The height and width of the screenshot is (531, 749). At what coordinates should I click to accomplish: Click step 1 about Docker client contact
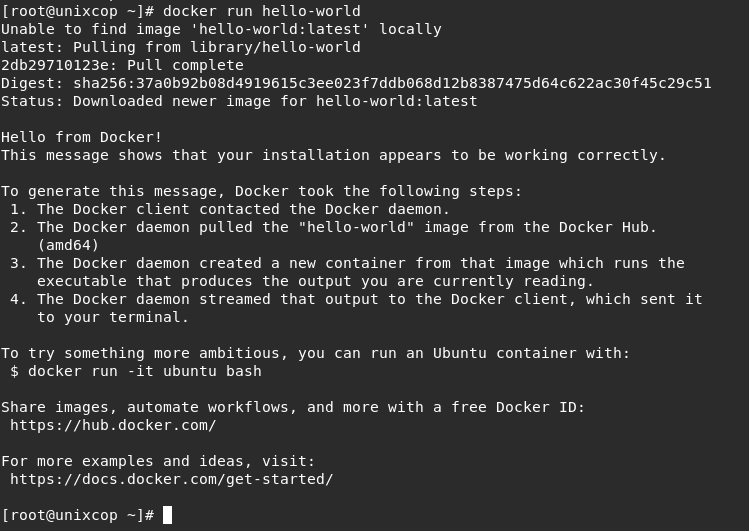tap(230, 209)
